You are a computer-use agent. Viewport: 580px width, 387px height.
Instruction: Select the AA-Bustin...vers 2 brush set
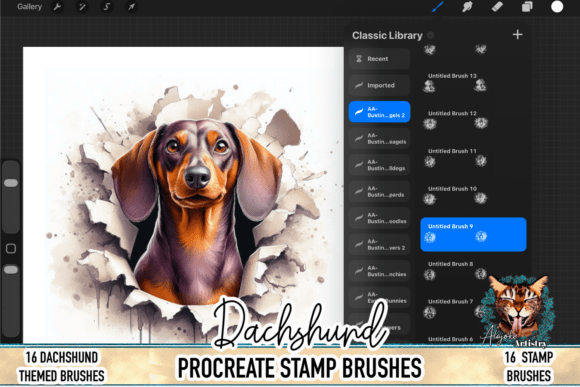[x=380, y=245]
